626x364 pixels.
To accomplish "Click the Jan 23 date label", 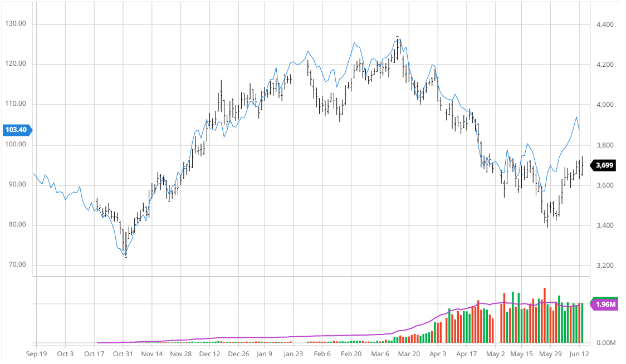I will click(x=292, y=353).
